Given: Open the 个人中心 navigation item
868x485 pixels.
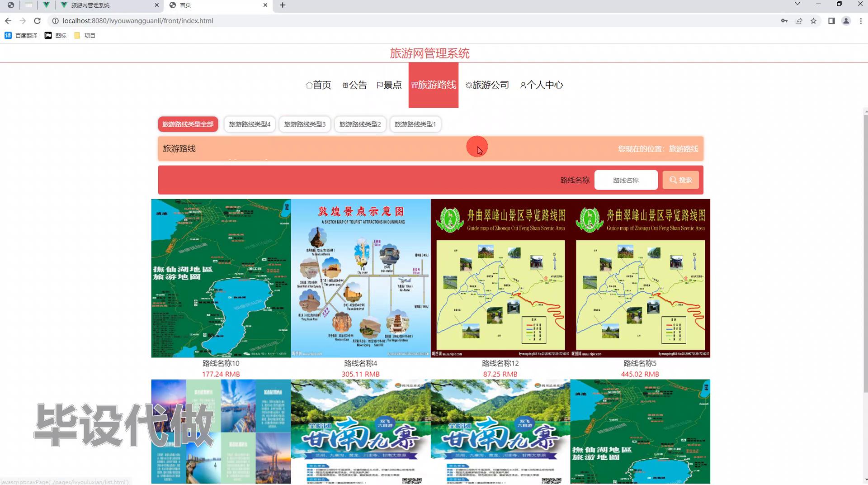Looking at the screenshot, I should tap(542, 85).
